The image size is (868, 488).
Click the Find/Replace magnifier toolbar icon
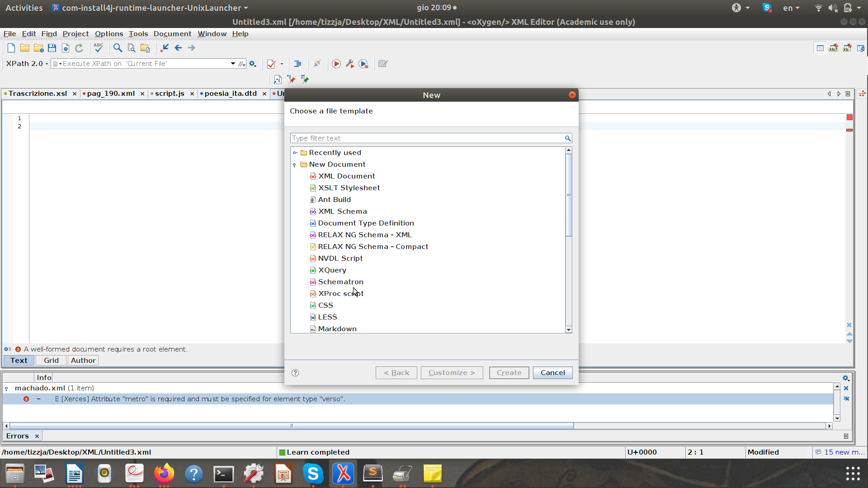(118, 48)
